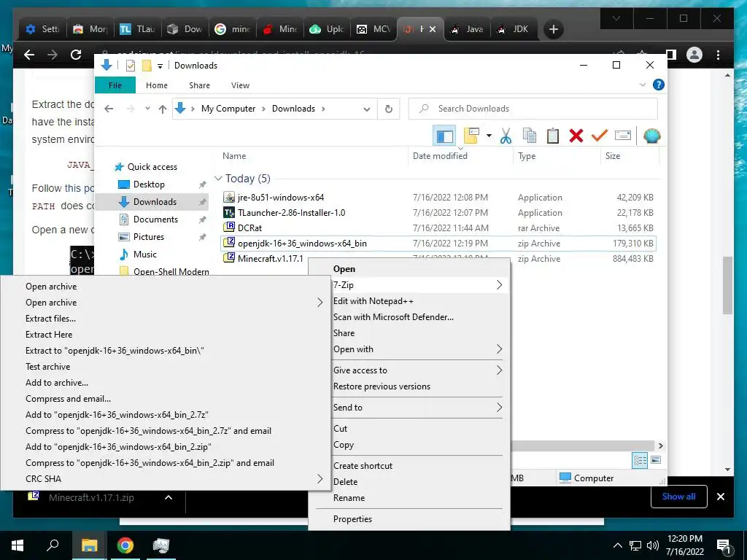Collapse the Today (5) group chevron
747x560 pixels.
coord(218,179)
